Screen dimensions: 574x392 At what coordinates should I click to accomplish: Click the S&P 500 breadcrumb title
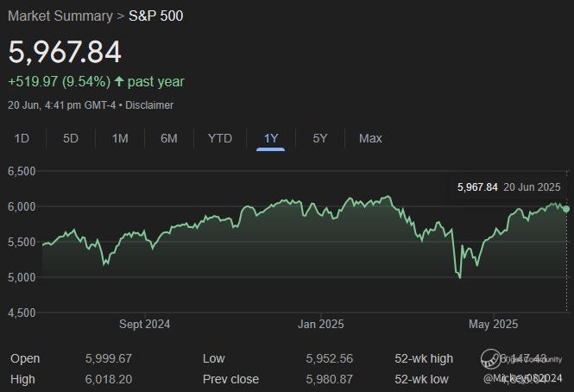[x=155, y=16]
